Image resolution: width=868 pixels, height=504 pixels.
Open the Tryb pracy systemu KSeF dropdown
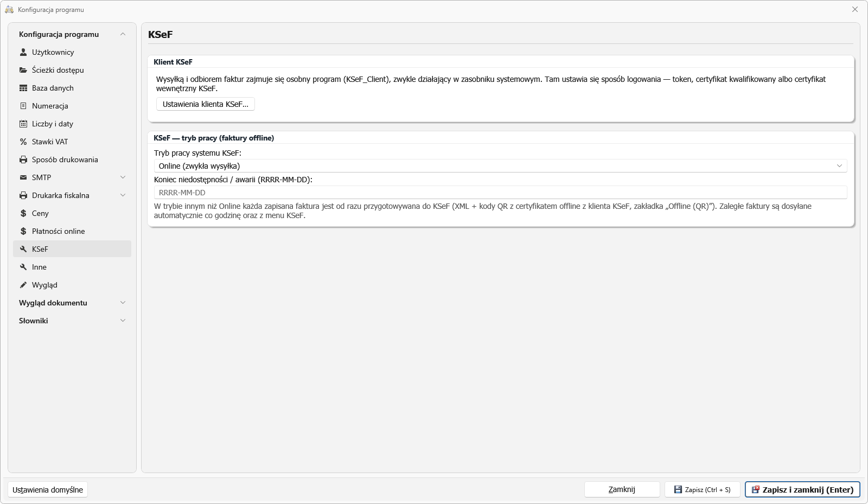(x=500, y=166)
